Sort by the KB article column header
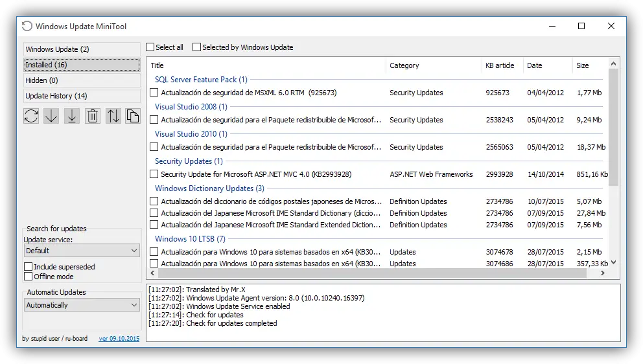The image size is (643, 364). click(503, 65)
